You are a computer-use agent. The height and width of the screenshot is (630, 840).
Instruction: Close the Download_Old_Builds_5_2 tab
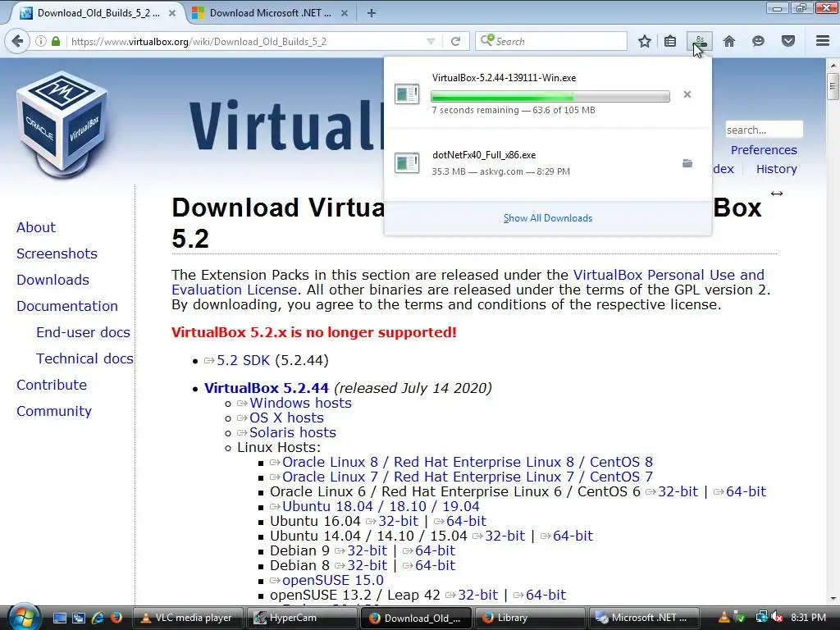(x=172, y=13)
